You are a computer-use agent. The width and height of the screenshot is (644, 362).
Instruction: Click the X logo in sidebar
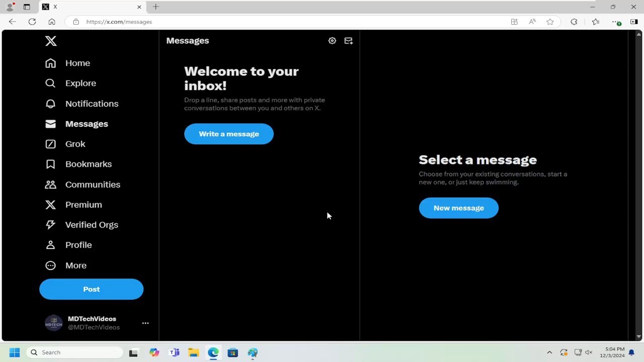51,41
